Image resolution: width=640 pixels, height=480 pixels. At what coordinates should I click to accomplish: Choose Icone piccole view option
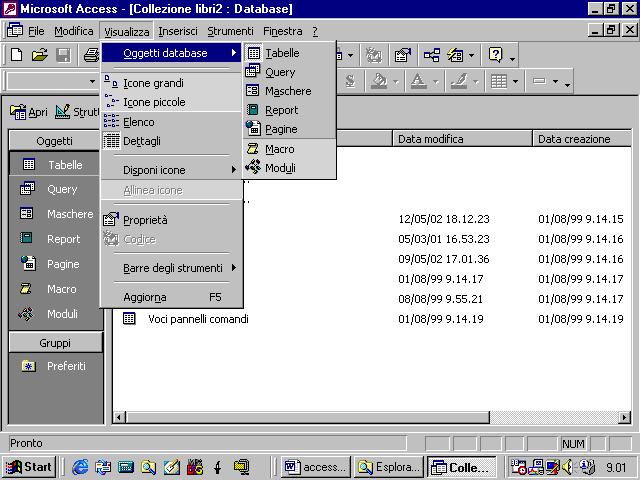pyautogui.click(x=171, y=102)
